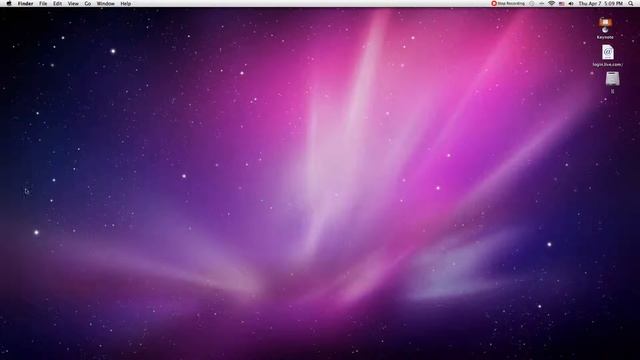Click Stop Recording in the menu bar
The image size is (640, 360).
tap(508, 3)
